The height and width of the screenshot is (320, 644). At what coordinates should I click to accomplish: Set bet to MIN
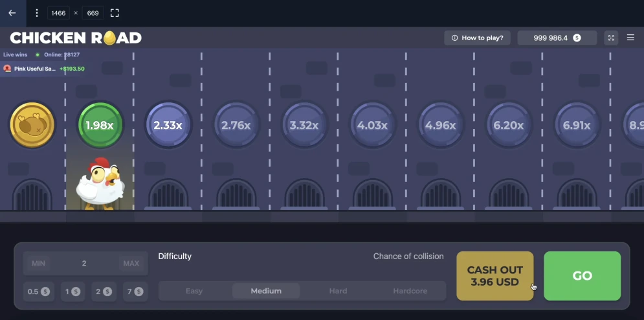point(39,264)
